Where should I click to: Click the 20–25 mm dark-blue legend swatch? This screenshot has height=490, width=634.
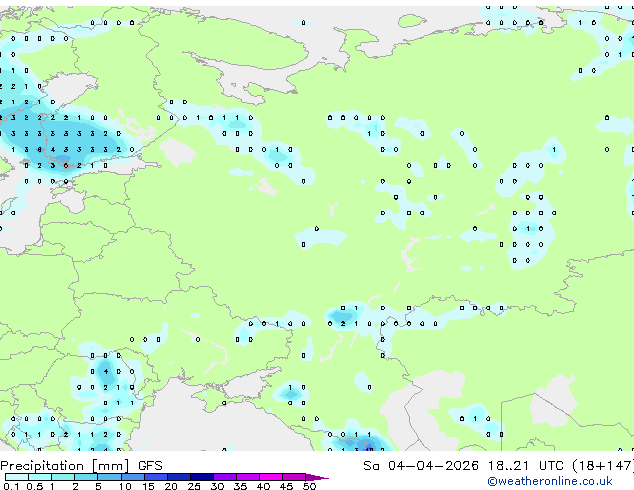(179, 477)
